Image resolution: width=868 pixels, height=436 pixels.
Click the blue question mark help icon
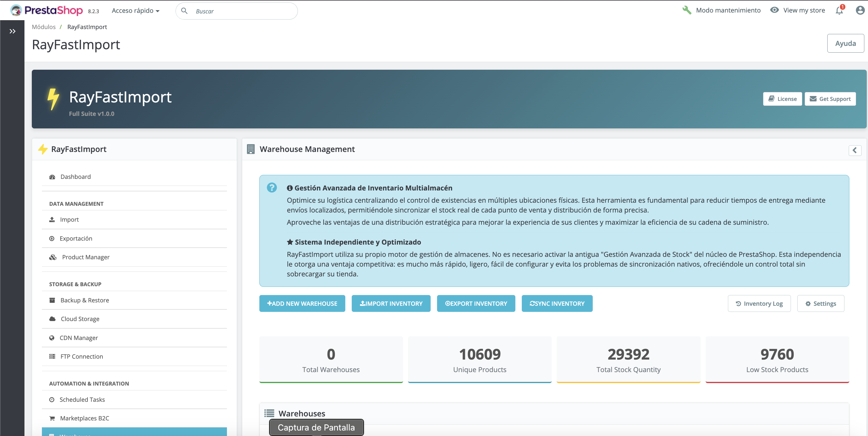[272, 187]
